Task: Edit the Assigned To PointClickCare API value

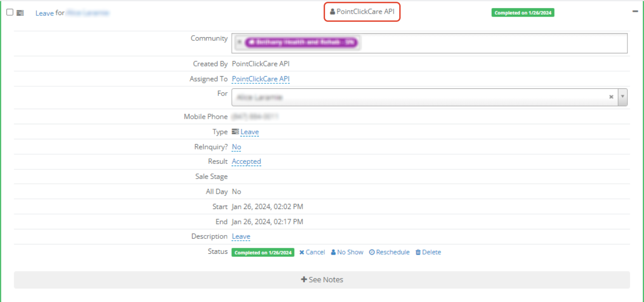Action: (261, 79)
